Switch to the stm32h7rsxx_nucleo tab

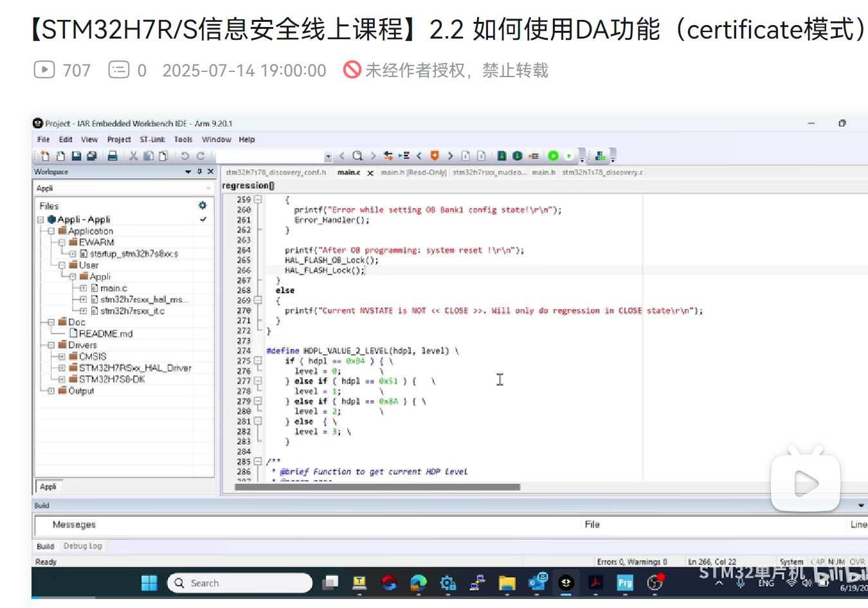click(x=490, y=172)
